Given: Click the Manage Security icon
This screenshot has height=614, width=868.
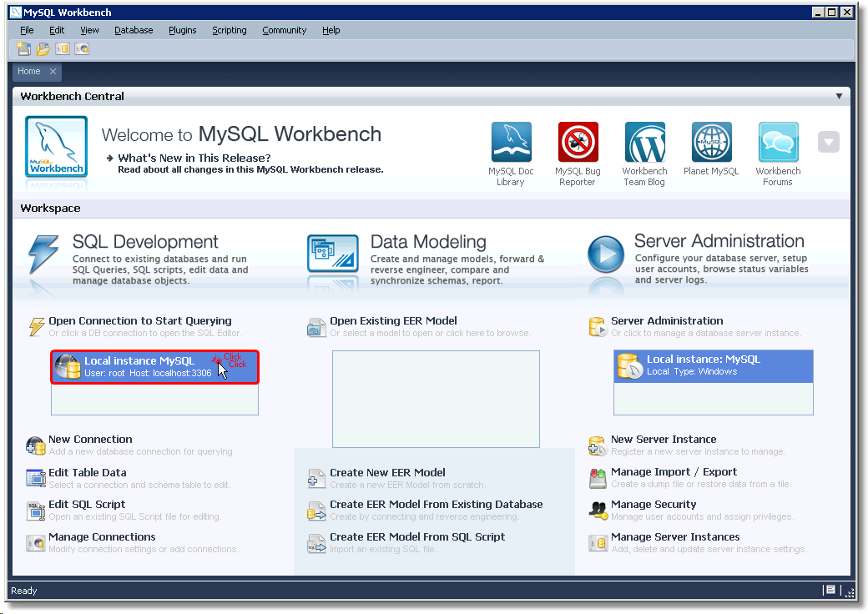Looking at the screenshot, I should 598,510.
